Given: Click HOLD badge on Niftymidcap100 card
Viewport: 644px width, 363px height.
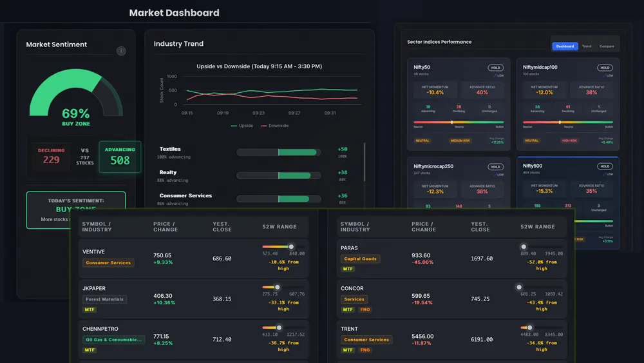Looking at the screenshot, I should 605,68.
